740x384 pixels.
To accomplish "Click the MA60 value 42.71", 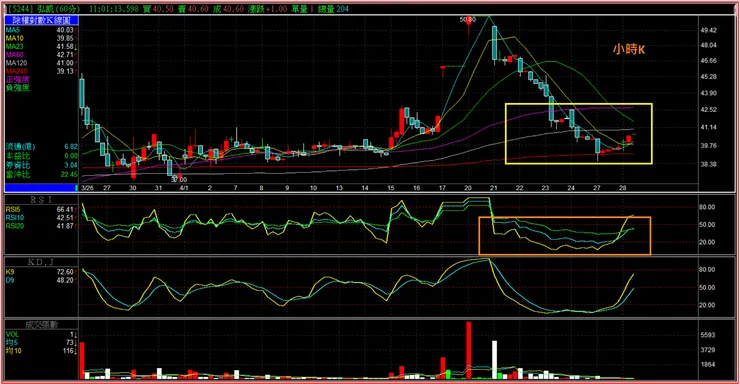I will (65, 55).
